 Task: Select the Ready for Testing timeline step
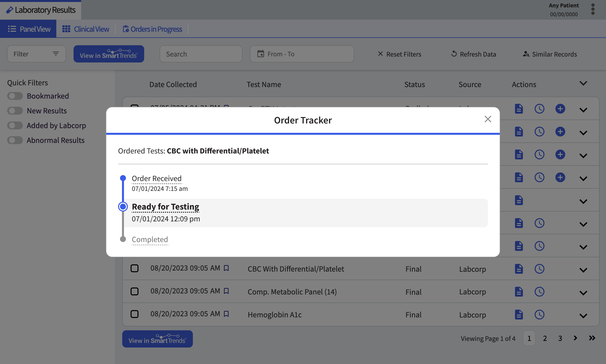pos(166,207)
